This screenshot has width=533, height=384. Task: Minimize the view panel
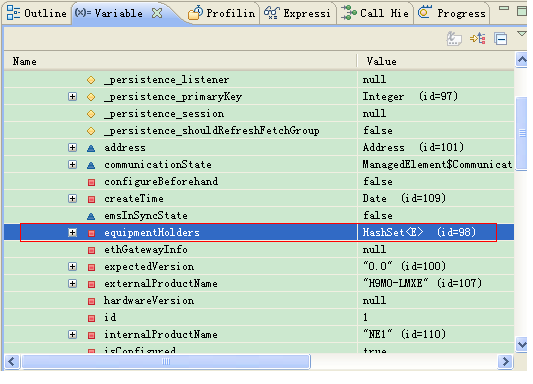click(504, 8)
